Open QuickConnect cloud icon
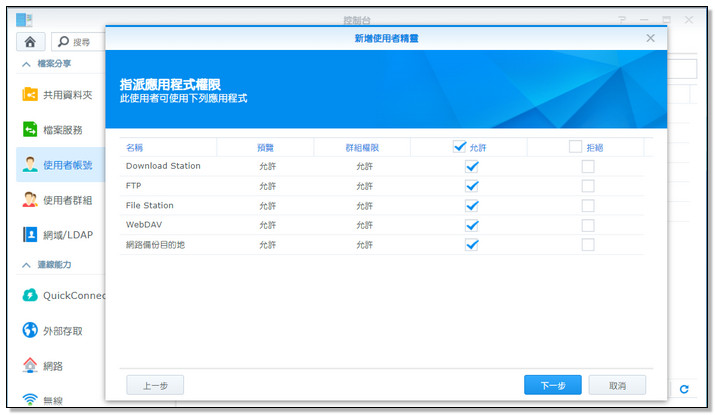The height and width of the screenshot is (415, 715). point(30,295)
